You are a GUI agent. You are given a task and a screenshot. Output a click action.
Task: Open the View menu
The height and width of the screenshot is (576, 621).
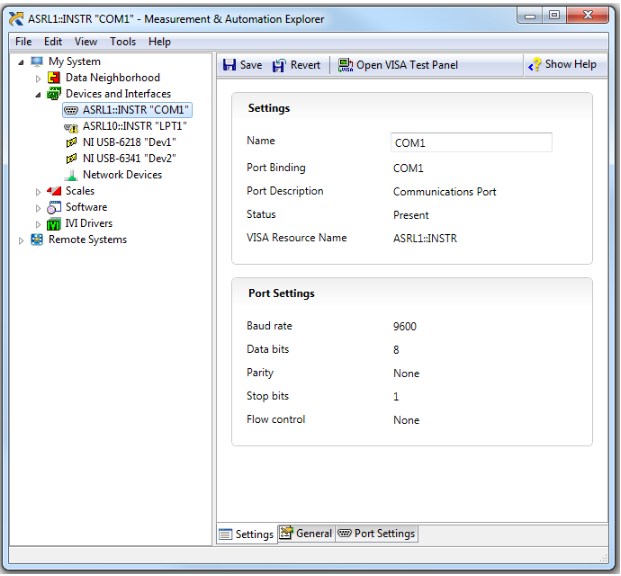coord(86,42)
